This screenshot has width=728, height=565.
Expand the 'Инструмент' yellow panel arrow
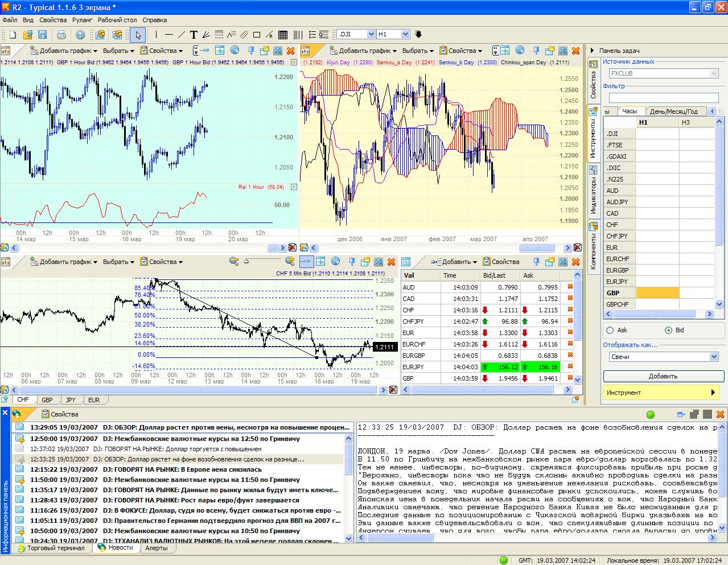(x=713, y=393)
